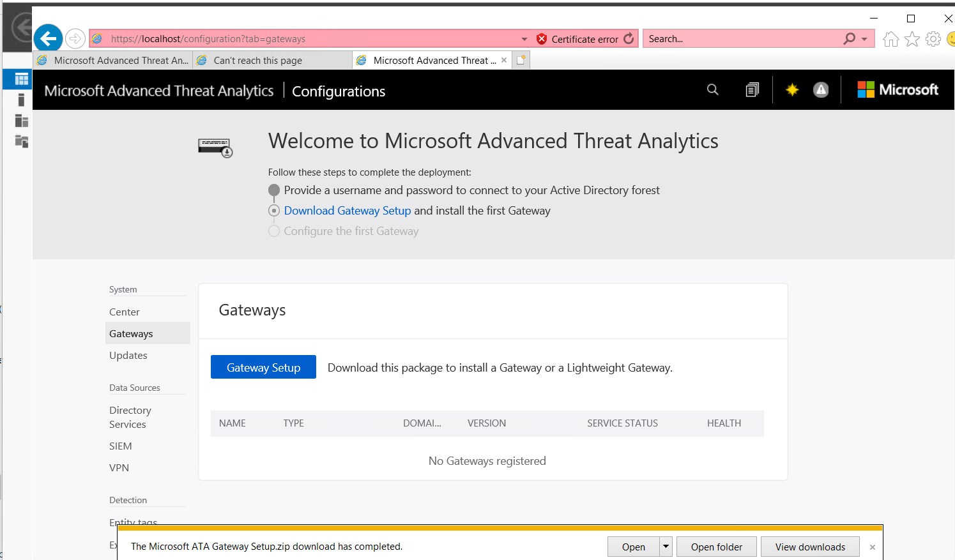The image size is (955, 560).
Task: Click the blue Gateway Setup button
Action: [263, 367]
